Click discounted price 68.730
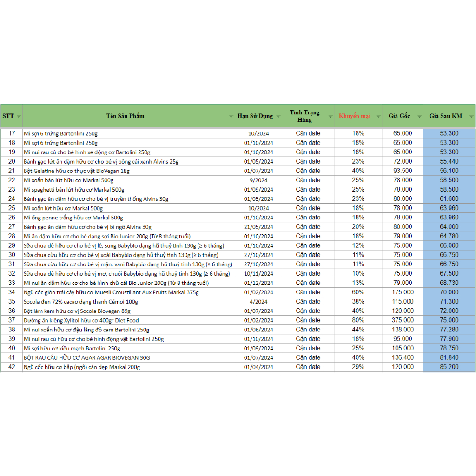Screen dimensions: 476x476 [x=449, y=283]
